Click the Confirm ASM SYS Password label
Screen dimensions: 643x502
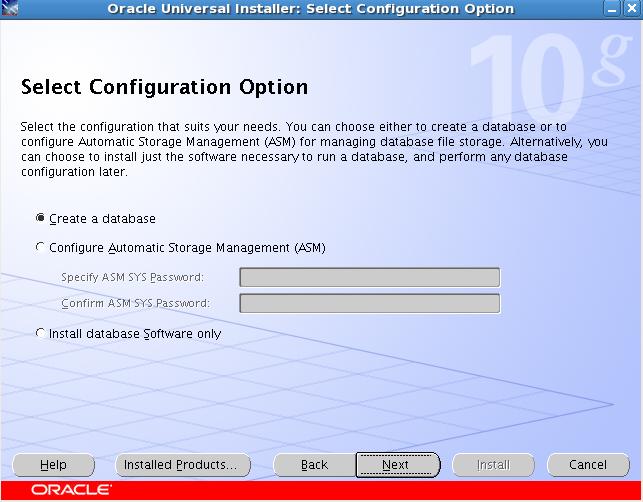(135, 303)
